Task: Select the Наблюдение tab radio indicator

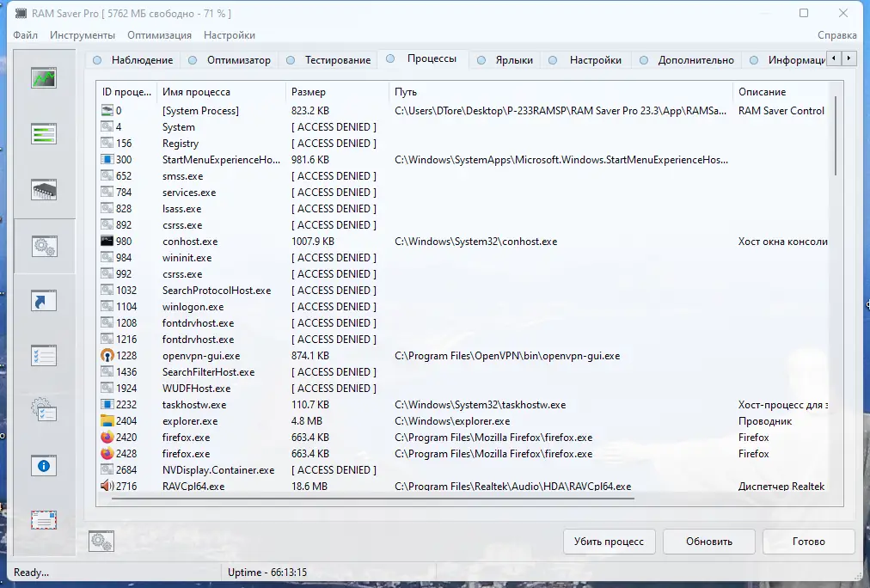Action: click(x=97, y=60)
